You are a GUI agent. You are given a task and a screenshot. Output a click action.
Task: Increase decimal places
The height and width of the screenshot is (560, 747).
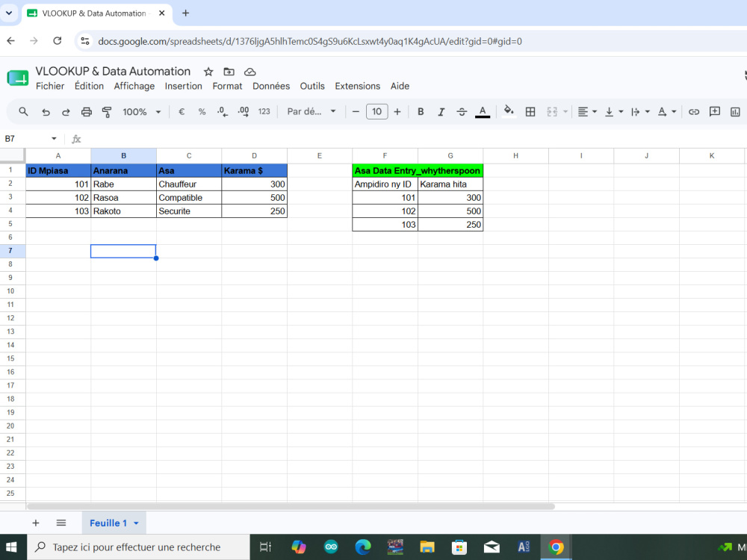tap(244, 112)
